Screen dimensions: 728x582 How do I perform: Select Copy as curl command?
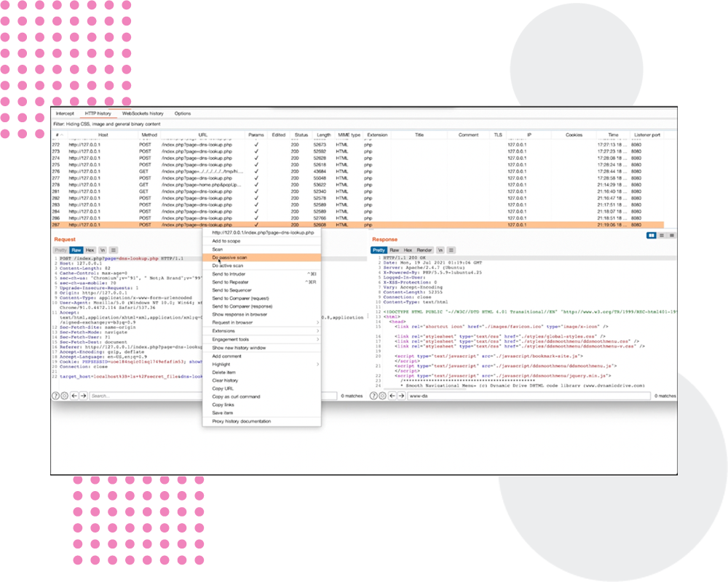[x=262, y=396]
